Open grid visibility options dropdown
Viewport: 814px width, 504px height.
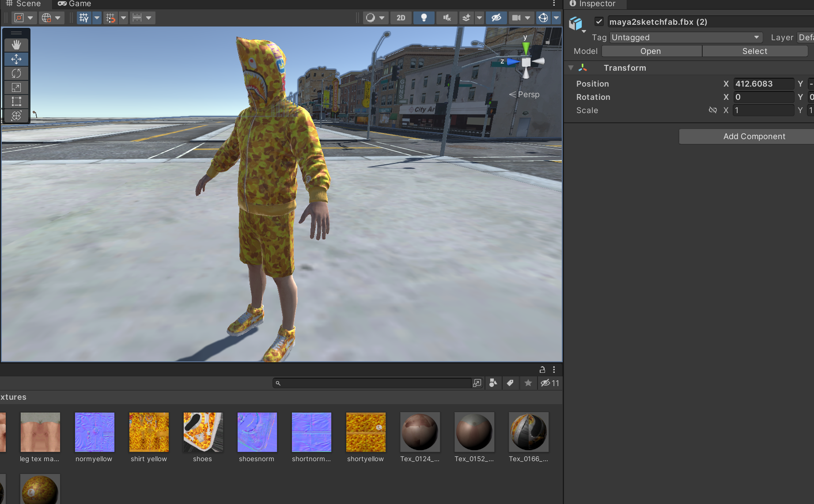point(97,18)
